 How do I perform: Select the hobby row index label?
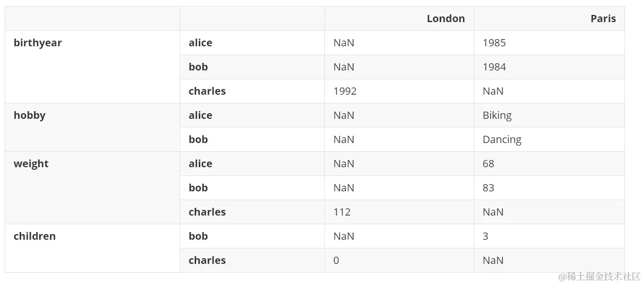(29, 116)
